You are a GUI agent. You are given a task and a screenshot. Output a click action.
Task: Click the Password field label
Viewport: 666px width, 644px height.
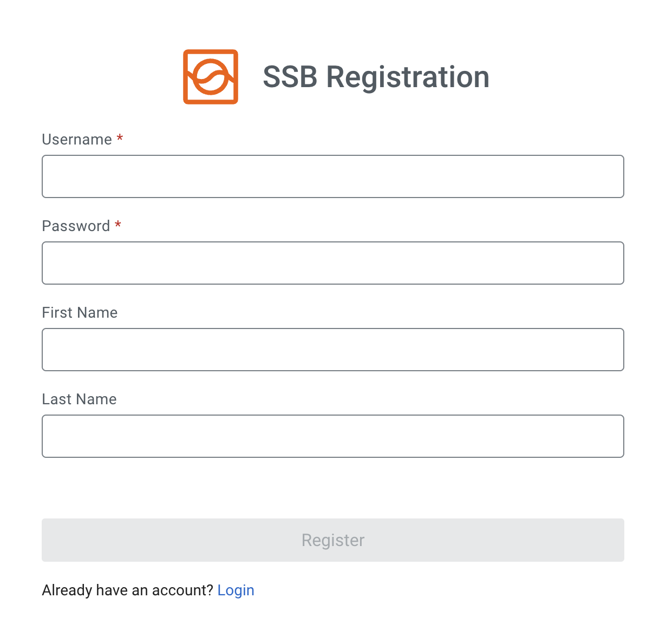pyautogui.click(x=76, y=226)
